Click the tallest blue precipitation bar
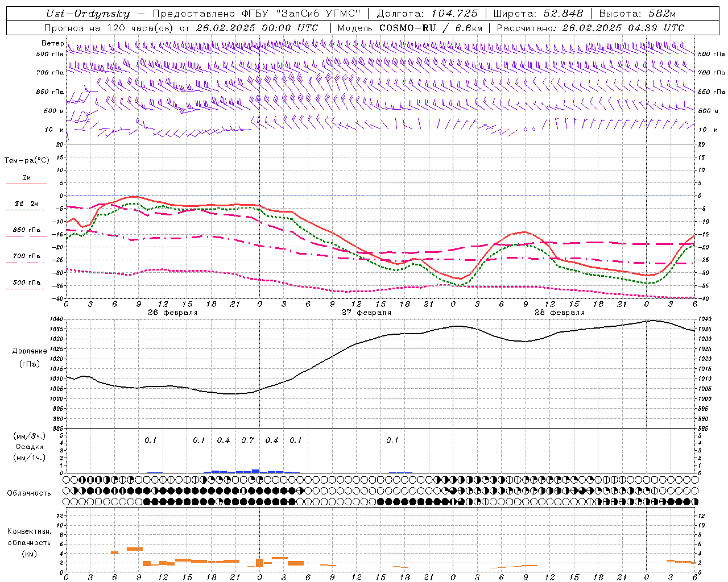The height and width of the screenshot is (582, 728). point(255,471)
